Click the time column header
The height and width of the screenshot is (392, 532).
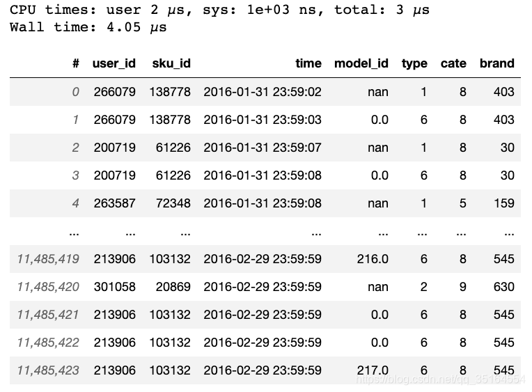[308, 63]
